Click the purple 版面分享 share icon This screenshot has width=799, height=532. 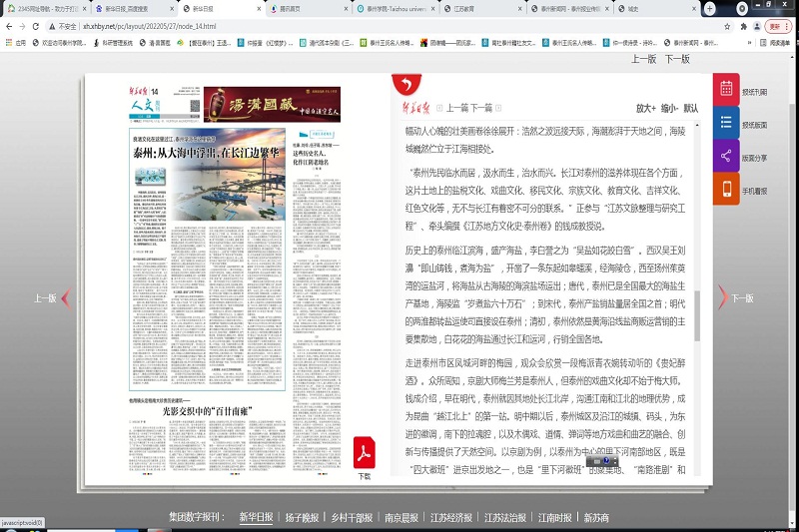[x=726, y=157]
